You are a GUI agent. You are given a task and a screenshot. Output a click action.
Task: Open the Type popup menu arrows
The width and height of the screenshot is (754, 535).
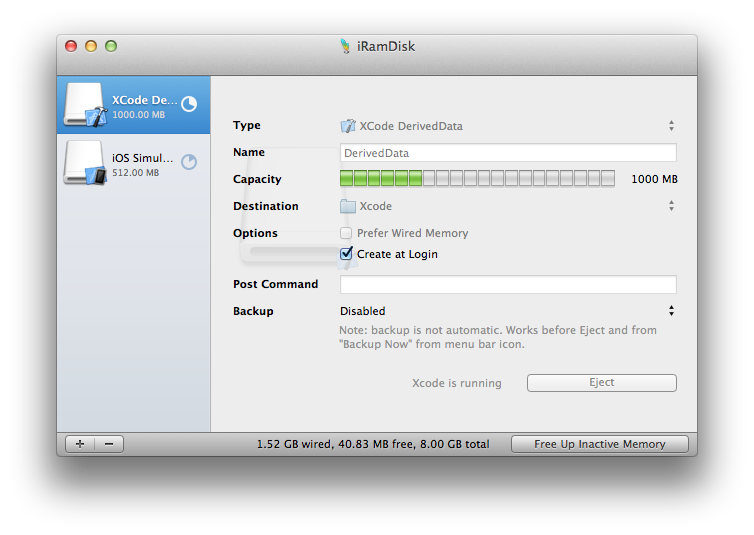click(x=671, y=126)
